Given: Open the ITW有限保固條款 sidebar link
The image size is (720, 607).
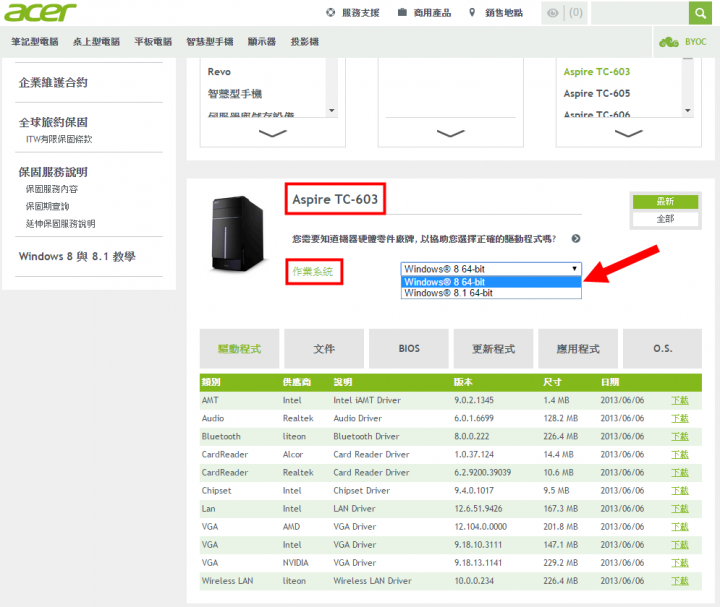Looking at the screenshot, I should (x=59, y=139).
